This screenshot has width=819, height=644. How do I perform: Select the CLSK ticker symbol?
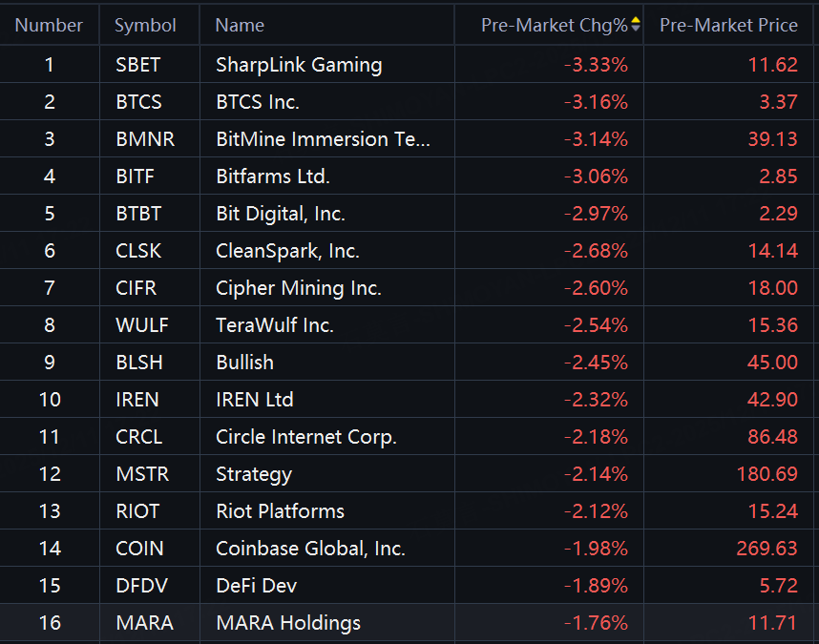pos(137,251)
